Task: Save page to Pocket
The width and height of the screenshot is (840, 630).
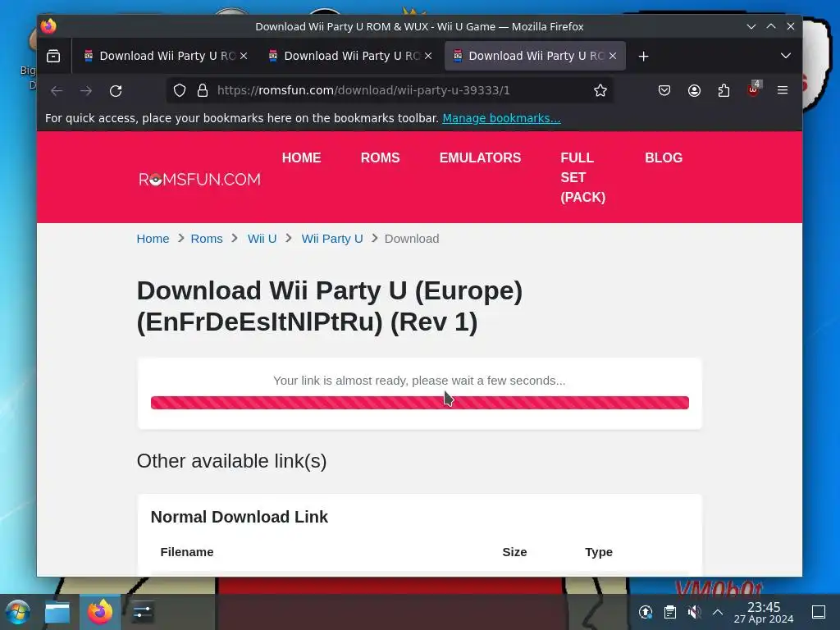Action: coord(664,90)
